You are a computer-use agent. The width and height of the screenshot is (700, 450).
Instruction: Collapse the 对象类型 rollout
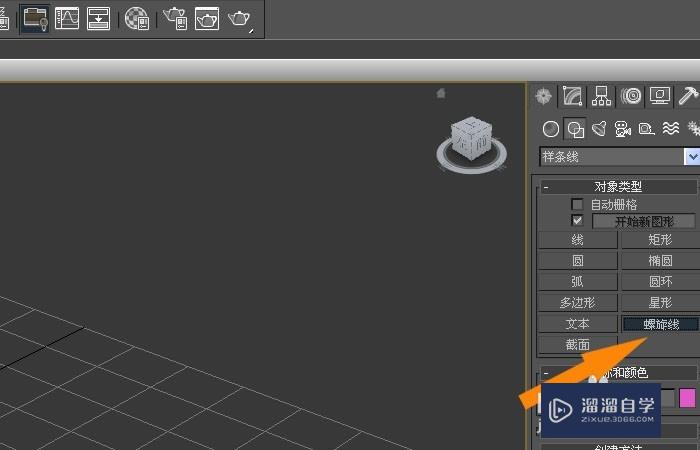(x=619, y=187)
